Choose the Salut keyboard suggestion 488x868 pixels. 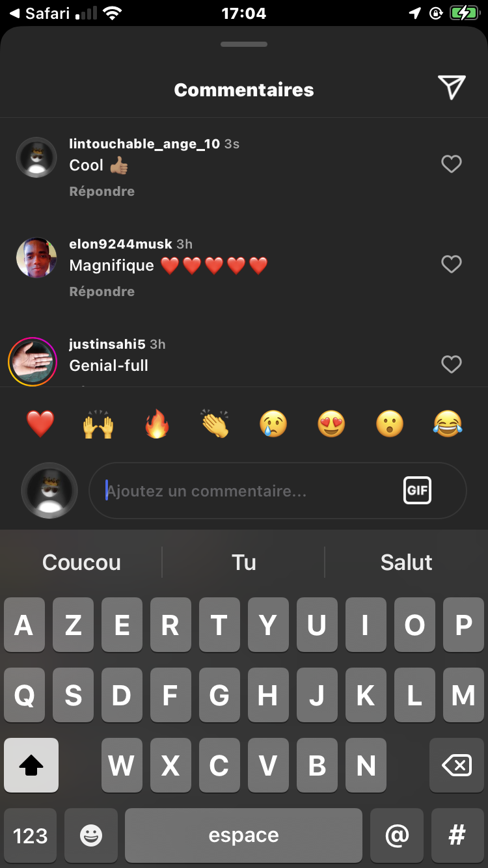coord(406,562)
